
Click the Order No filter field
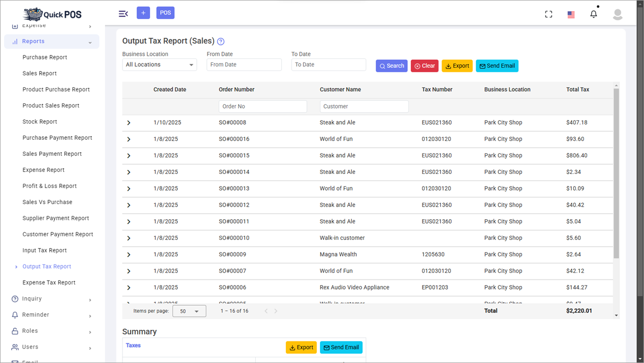point(263,106)
